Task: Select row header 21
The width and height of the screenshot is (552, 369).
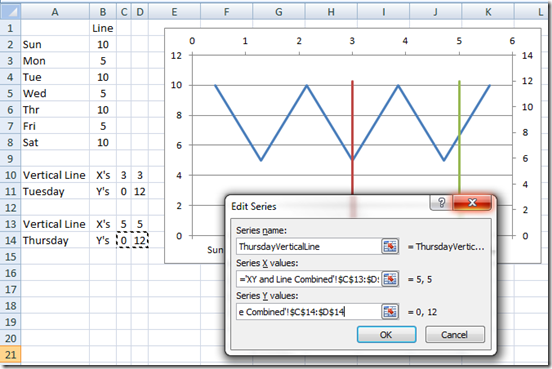Action: 10,354
